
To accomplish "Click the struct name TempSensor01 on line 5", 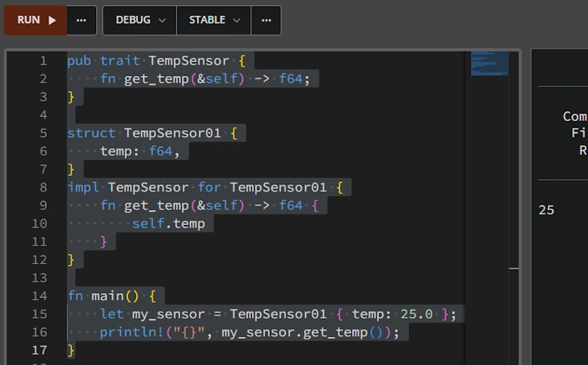I will [x=172, y=133].
